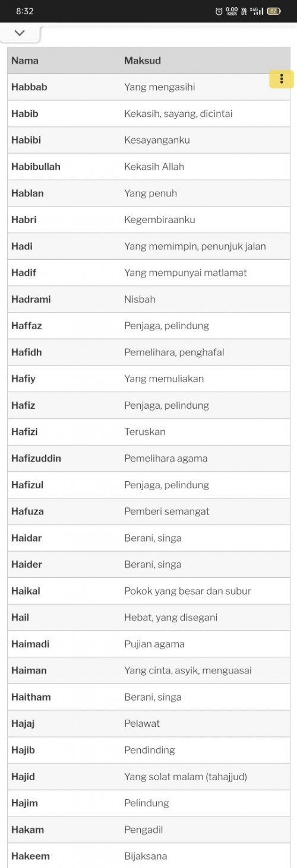This screenshot has height=868, width=297.
Task: Select the Nama column header
Action: click(x=25, y=61)
